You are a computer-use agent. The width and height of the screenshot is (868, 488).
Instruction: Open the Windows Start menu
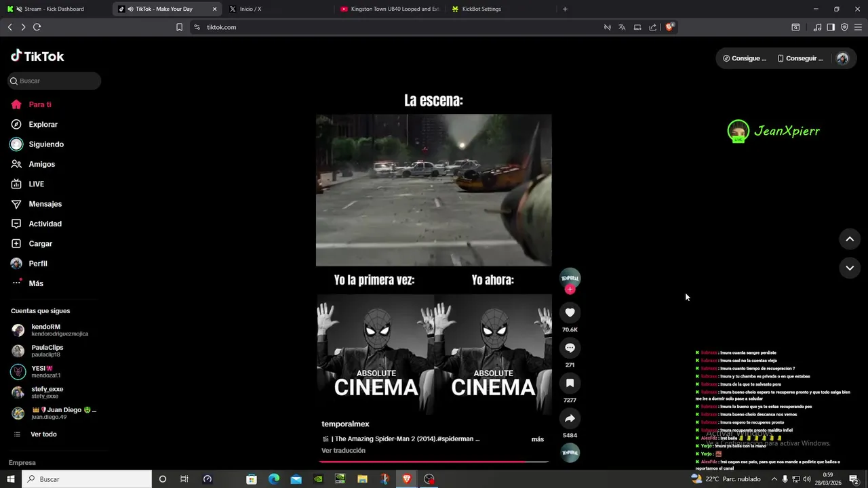tap(10, 479)
